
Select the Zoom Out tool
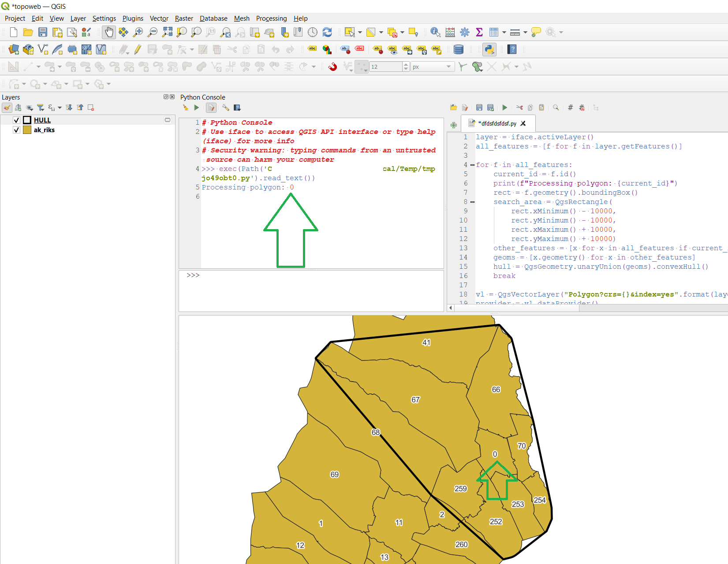click(153, 32)
